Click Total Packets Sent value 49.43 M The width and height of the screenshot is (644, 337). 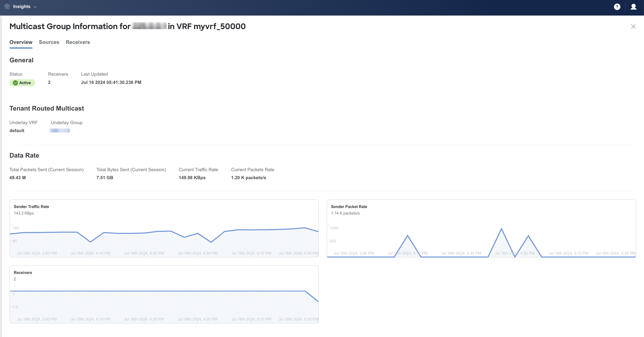click(17, 178)
